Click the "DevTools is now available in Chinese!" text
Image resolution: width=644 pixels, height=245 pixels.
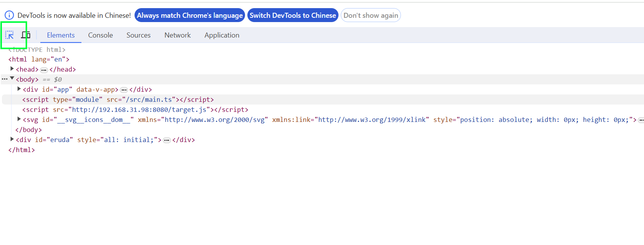tap(74, 15)
